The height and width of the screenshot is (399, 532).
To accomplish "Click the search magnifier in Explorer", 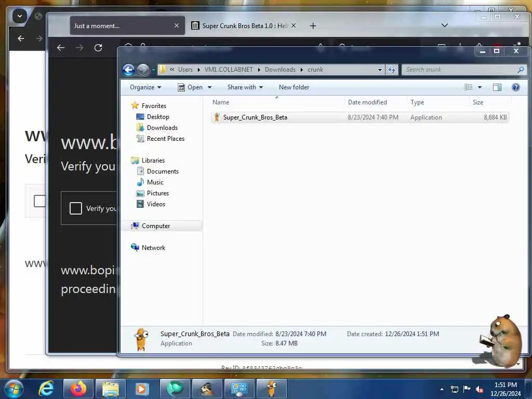I will 521,70.
